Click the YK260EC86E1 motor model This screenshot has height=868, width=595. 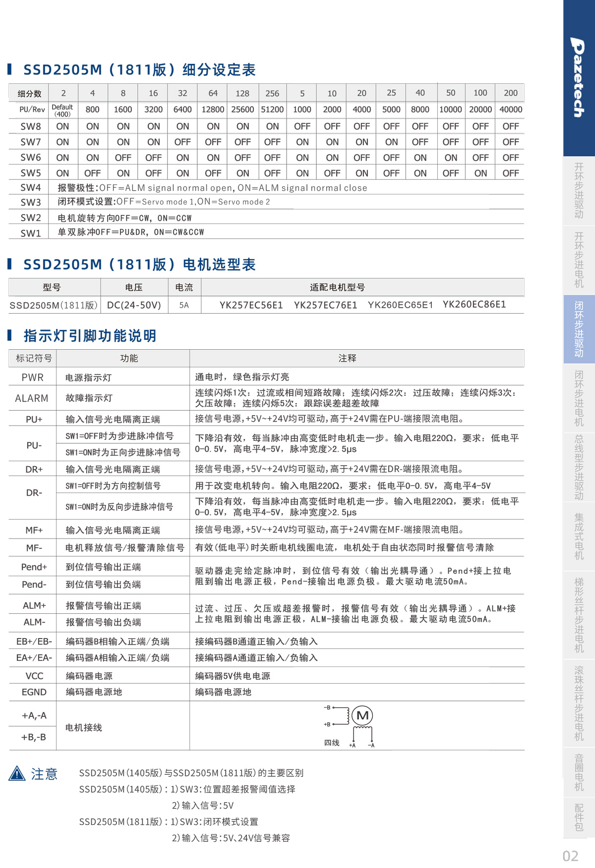click(x=474, y=305)
